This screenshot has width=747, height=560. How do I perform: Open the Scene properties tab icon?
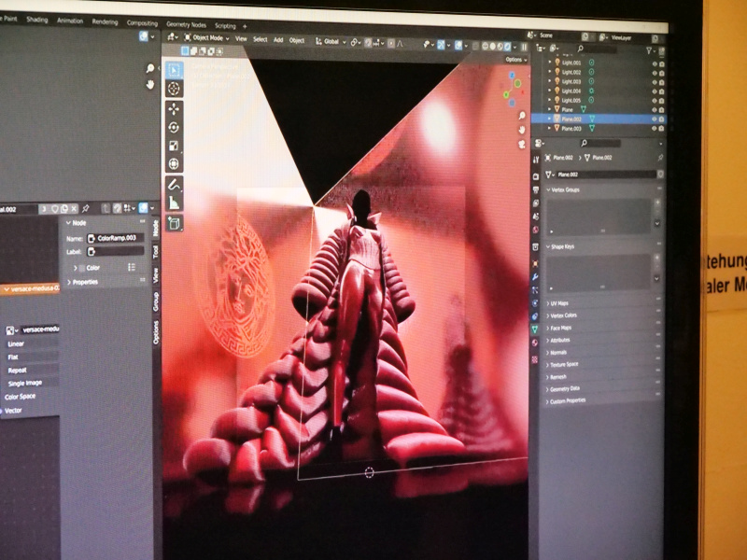(x=535, y=217)
